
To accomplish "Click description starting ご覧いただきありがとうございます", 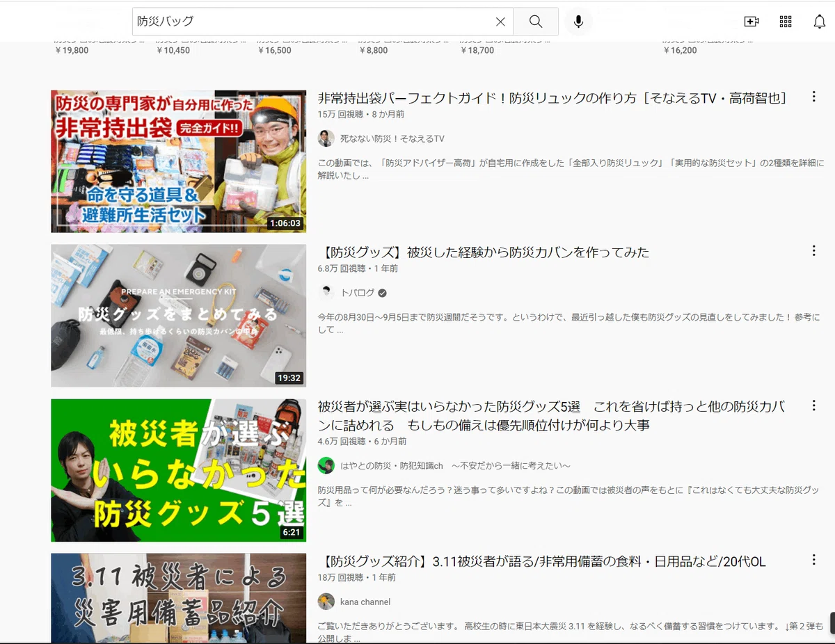I will [571, 632].
